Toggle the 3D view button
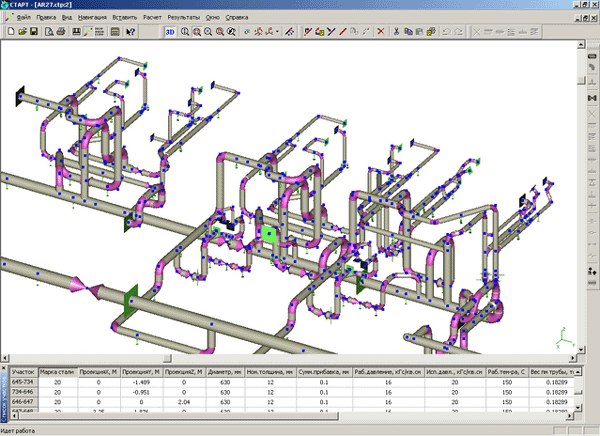 [x=170, y=32]
